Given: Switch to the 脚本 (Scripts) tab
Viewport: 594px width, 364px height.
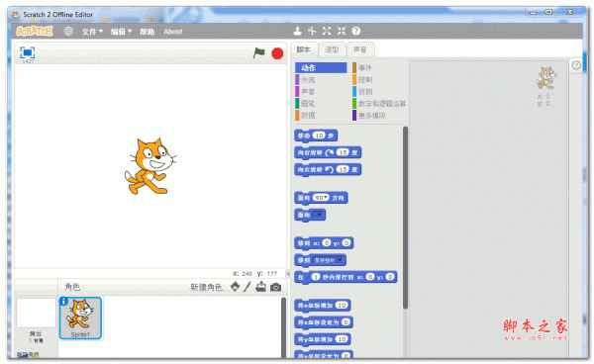Looking at the screenshot, I should click(303, 49).
